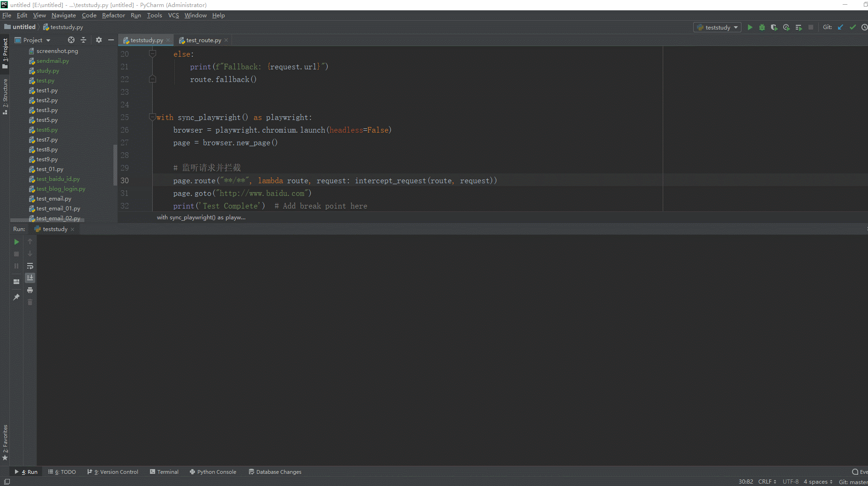Viewport: 868px width, 486px height.
Task: Toggle tool window quick access icon
Action: coord(7,482)
